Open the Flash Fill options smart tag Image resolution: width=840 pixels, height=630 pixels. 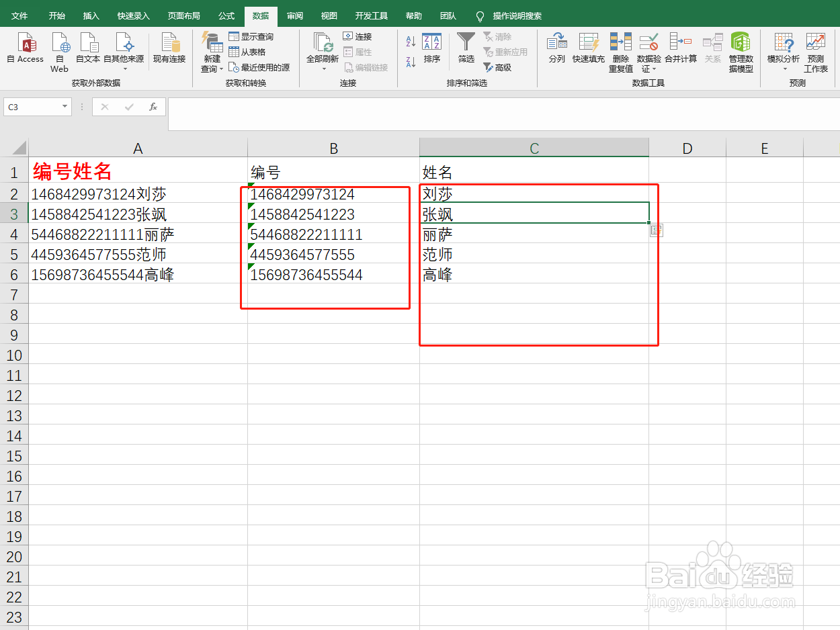coord(657,231)
